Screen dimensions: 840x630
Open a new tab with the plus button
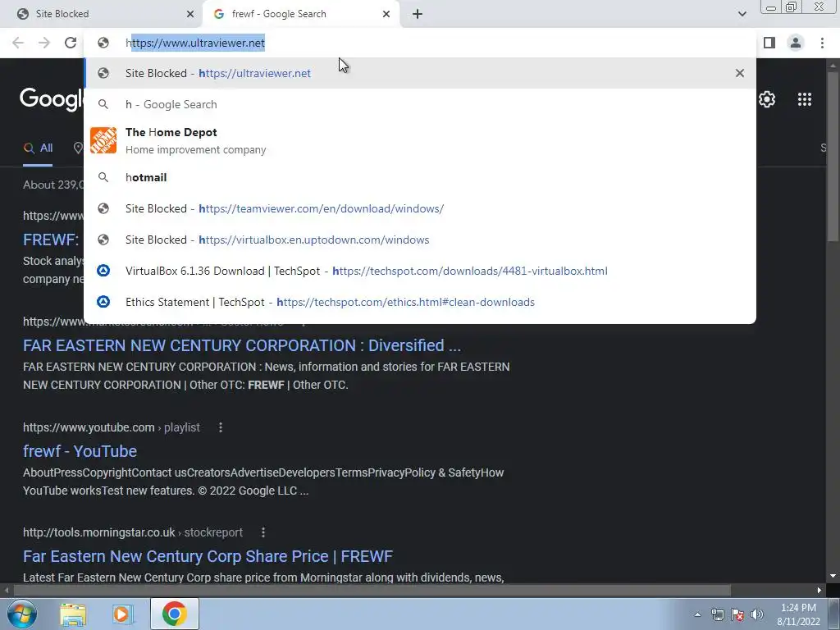[418, 14]
